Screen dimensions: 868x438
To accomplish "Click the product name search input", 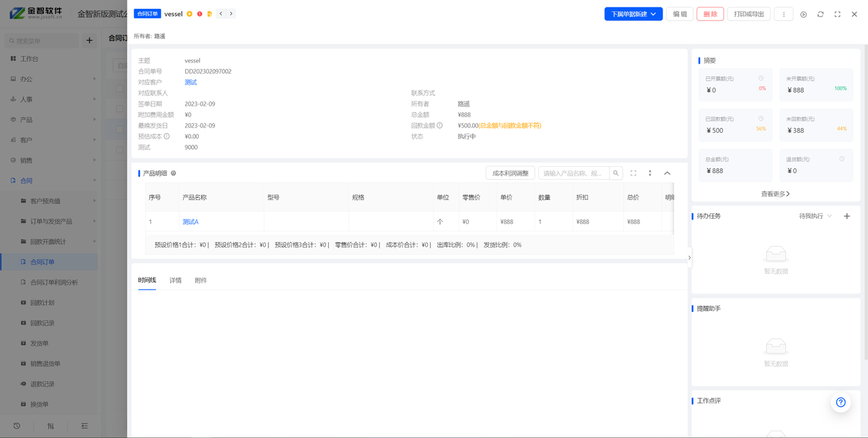I will [x=574, y=174].
